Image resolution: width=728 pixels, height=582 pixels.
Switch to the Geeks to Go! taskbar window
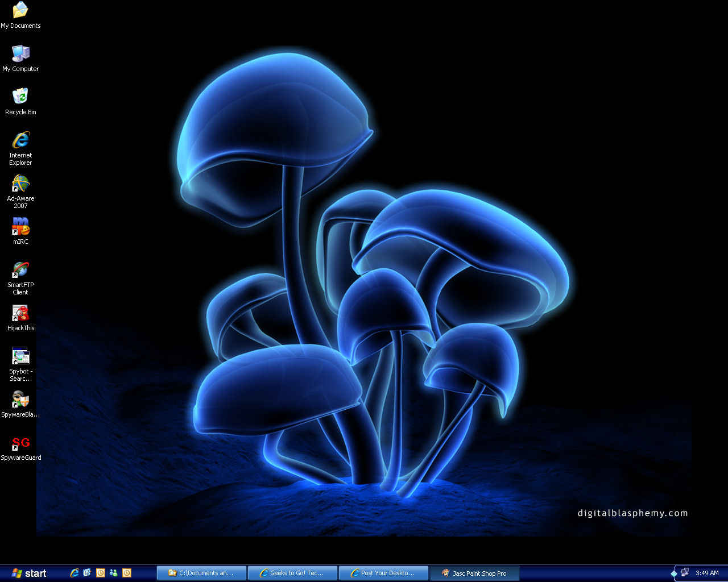(x=292, y=573)
